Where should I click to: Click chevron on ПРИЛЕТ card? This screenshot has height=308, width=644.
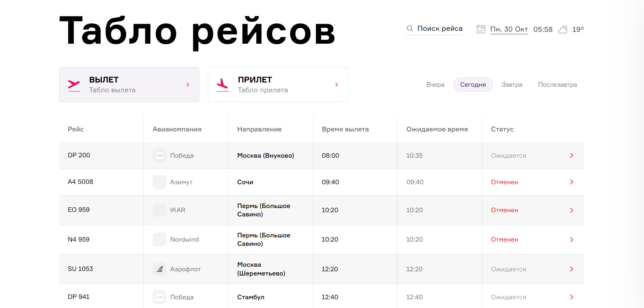(x=337, y=85)
